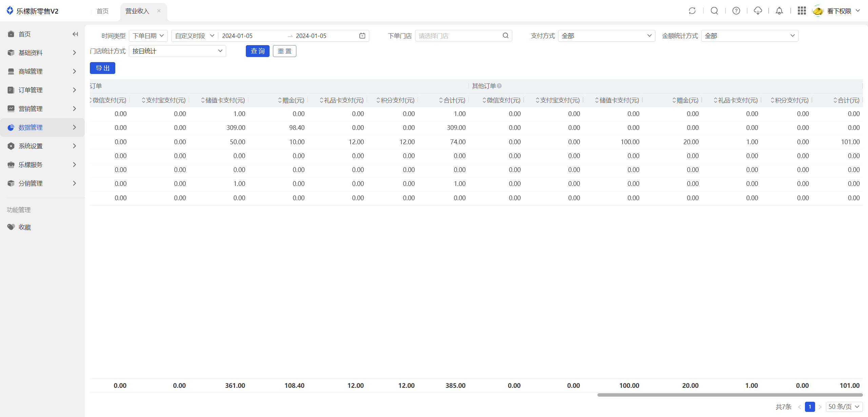868x417 pixels.
Task: Collapse the sidebar with the arrow icon
Action: (75, 34)
